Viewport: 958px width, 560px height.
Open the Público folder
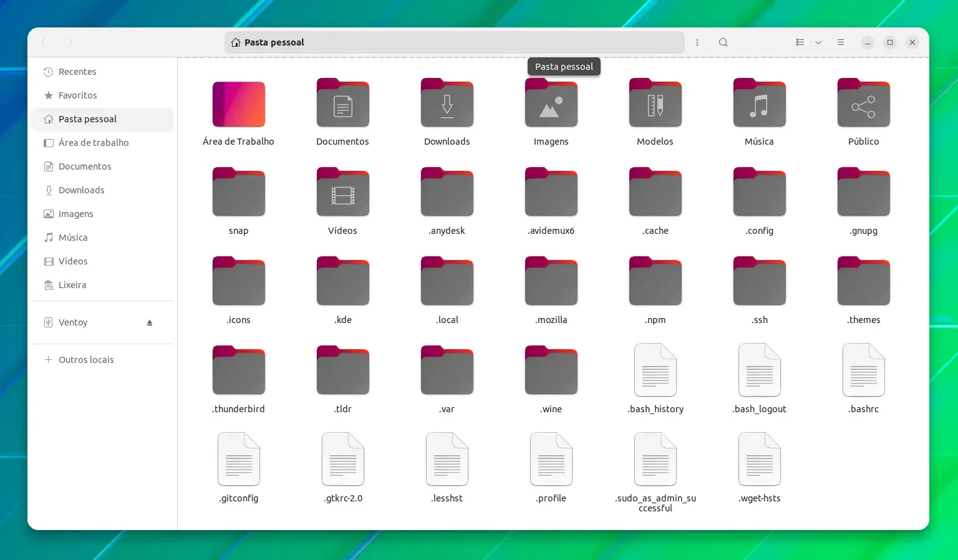[864, 103]
